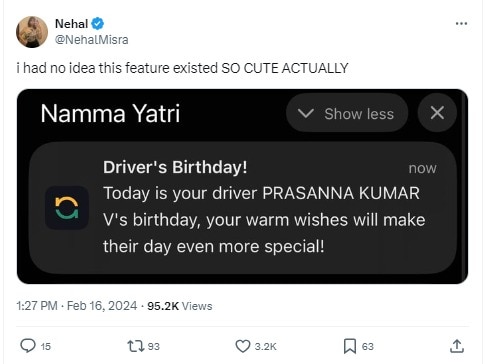
Task: Click the chevron beside Show less
Action: [x=306, y=113]
